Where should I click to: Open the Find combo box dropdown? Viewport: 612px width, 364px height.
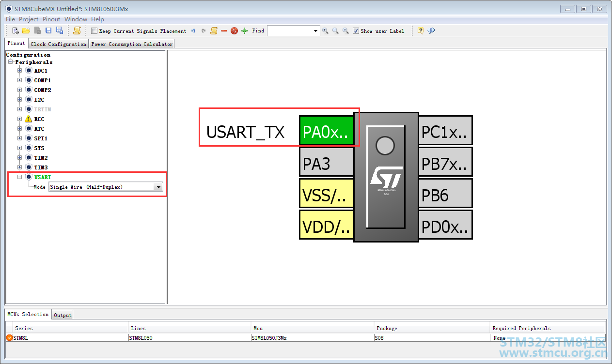pyautogui.click(x=315, y=30)
